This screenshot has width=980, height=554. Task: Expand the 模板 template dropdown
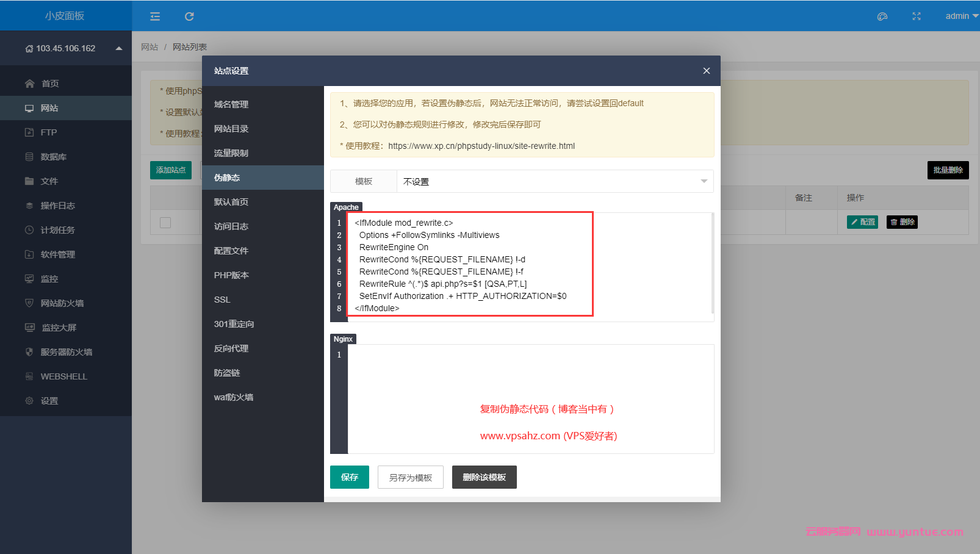554,181
